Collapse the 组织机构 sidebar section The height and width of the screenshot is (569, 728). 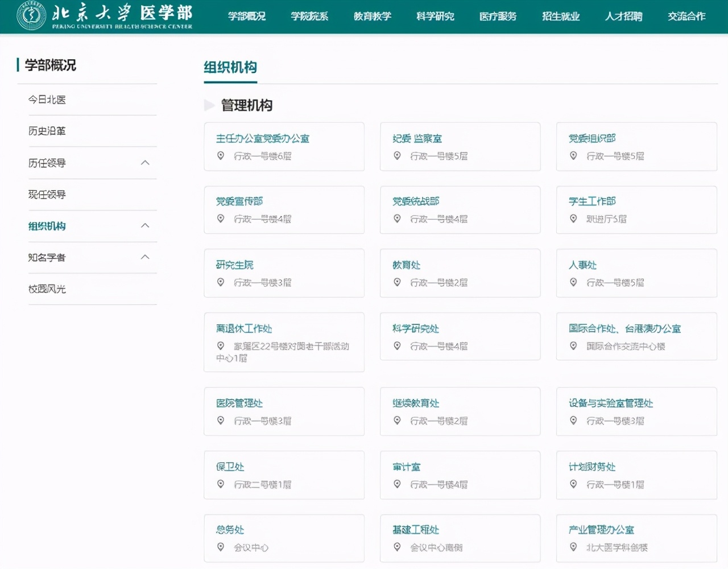(x=146, y=226)
